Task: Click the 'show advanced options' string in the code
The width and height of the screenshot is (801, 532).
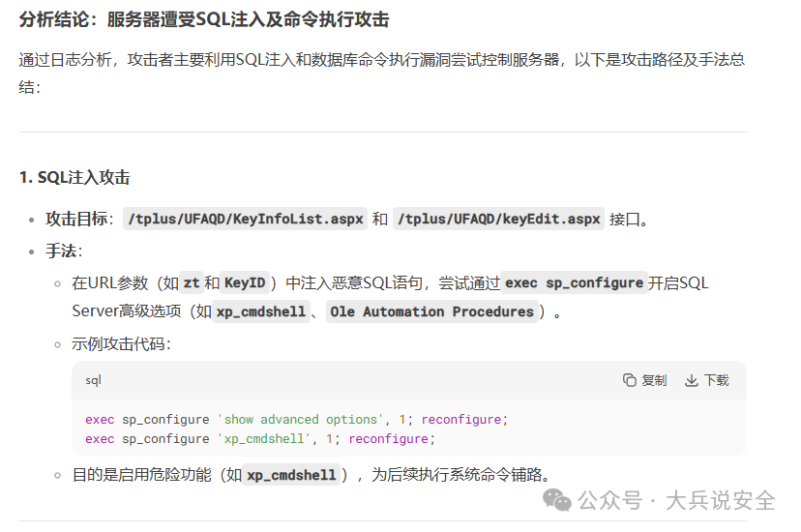Action: pos(300,419)
